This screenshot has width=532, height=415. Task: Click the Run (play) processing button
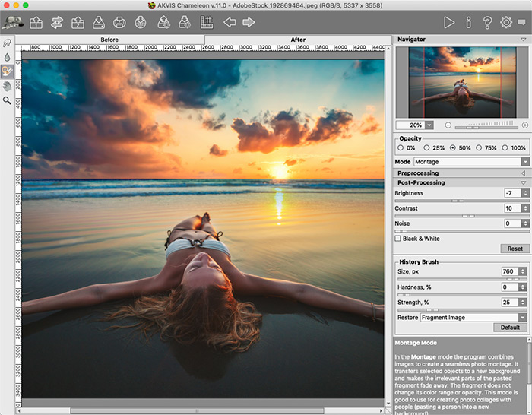tap(449, 22)
